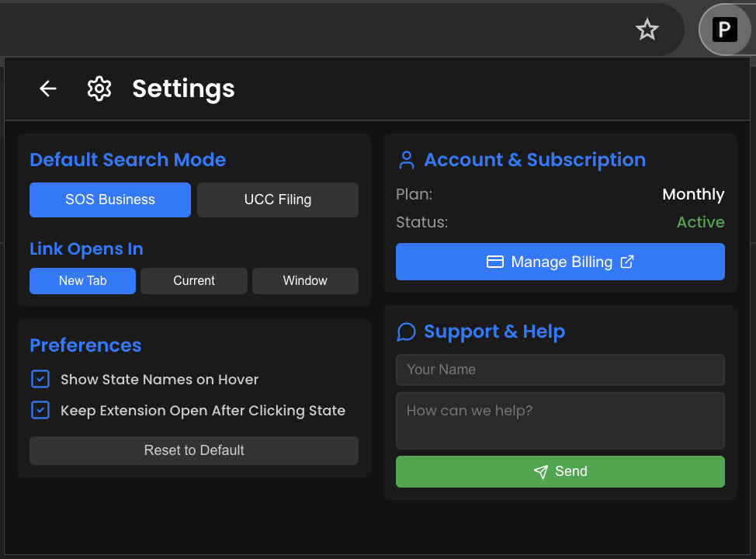Go back using the arrow icon

tap(47, 89)
